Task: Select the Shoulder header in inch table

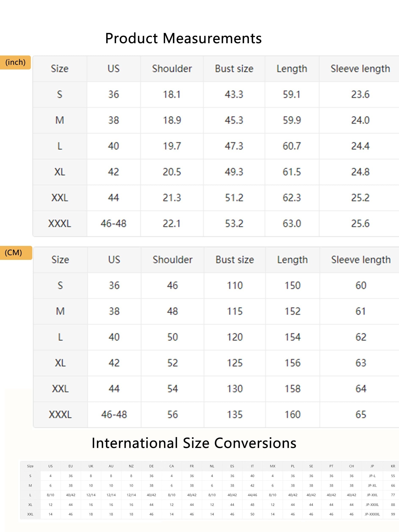Action: pyautogui.click(x=172, y=69)
